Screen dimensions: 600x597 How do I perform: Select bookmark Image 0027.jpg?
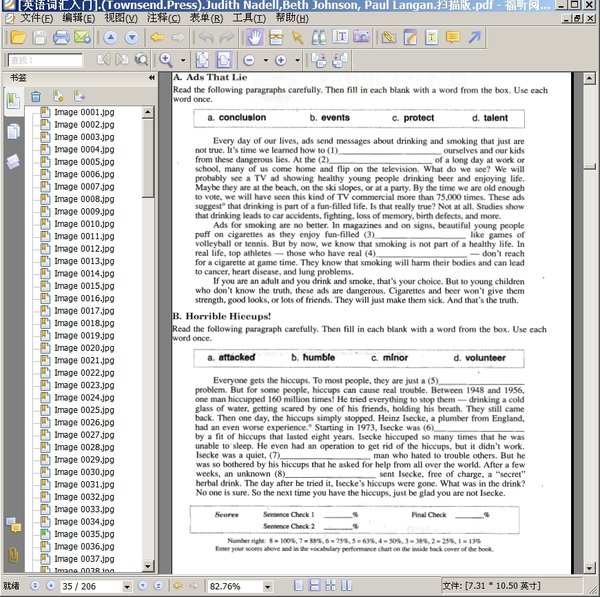[x=84, y=435]
